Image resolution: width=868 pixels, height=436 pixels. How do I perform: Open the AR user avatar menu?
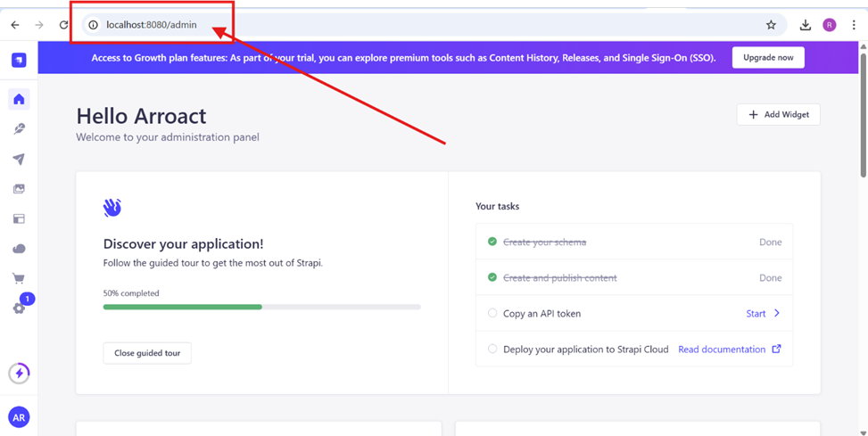[19, 417]
